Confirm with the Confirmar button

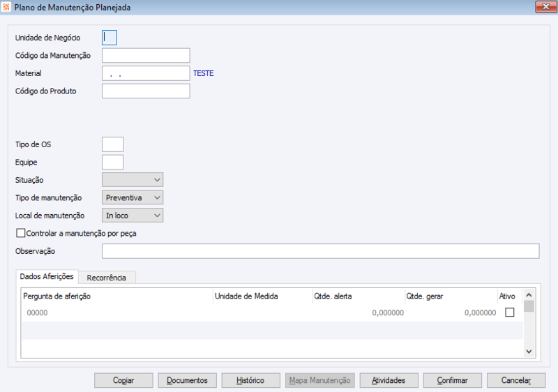(x=452, y=380)
